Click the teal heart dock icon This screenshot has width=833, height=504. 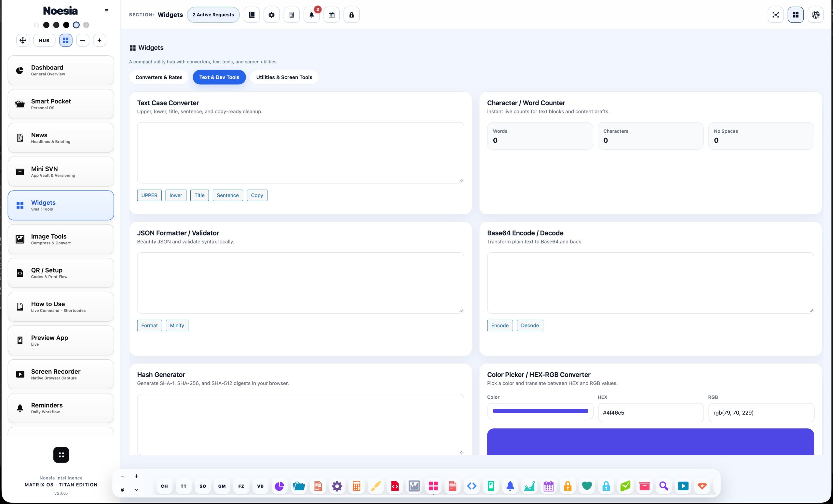(587, 486)
